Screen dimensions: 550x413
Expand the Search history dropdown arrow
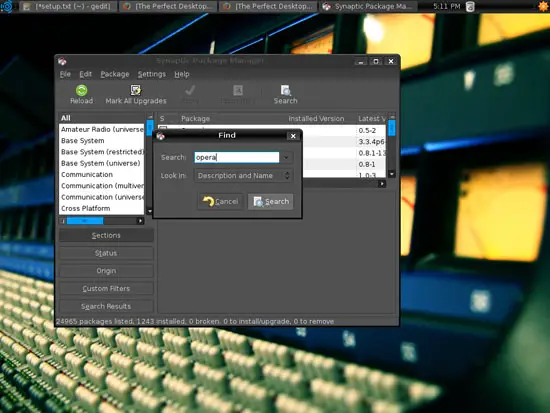pyautogui.click(x=286, y=157)
